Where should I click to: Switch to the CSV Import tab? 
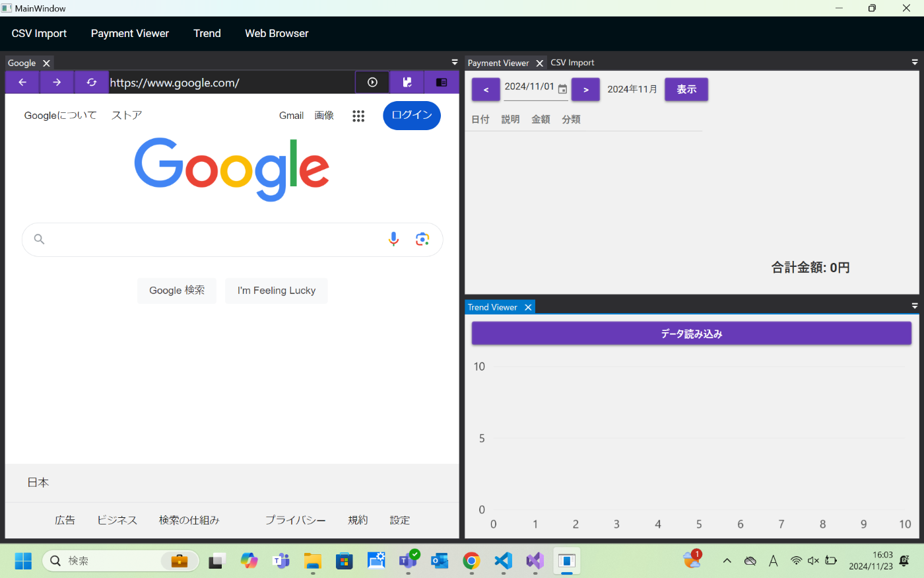coord(572,63)
